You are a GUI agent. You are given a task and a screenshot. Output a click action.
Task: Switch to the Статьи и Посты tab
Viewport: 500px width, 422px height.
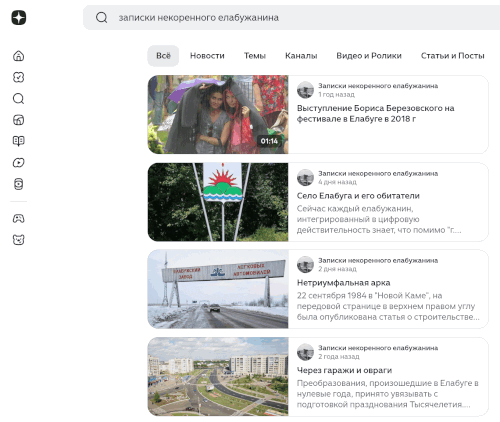click(453, 56)
